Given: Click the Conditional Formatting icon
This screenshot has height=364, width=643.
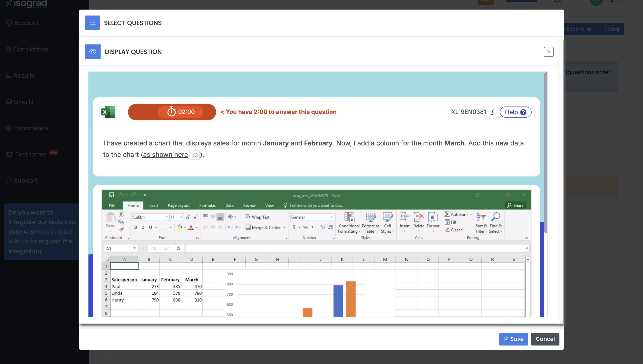Looking at the screenshot, I should [349, 217].
